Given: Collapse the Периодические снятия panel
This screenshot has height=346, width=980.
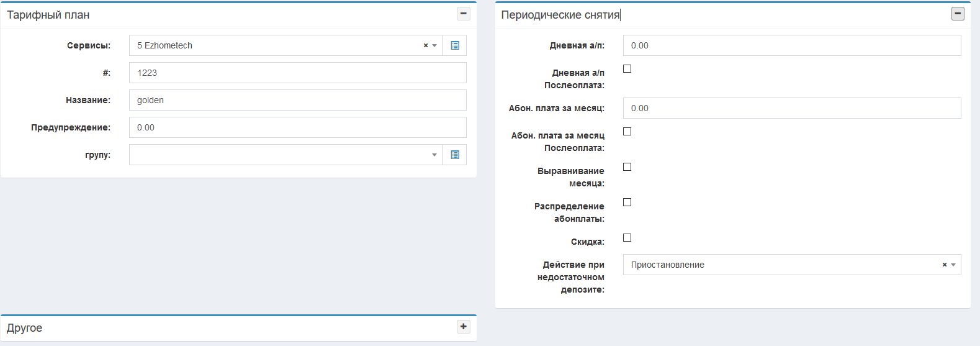Looking at the screenshot, I should (958, 14).
